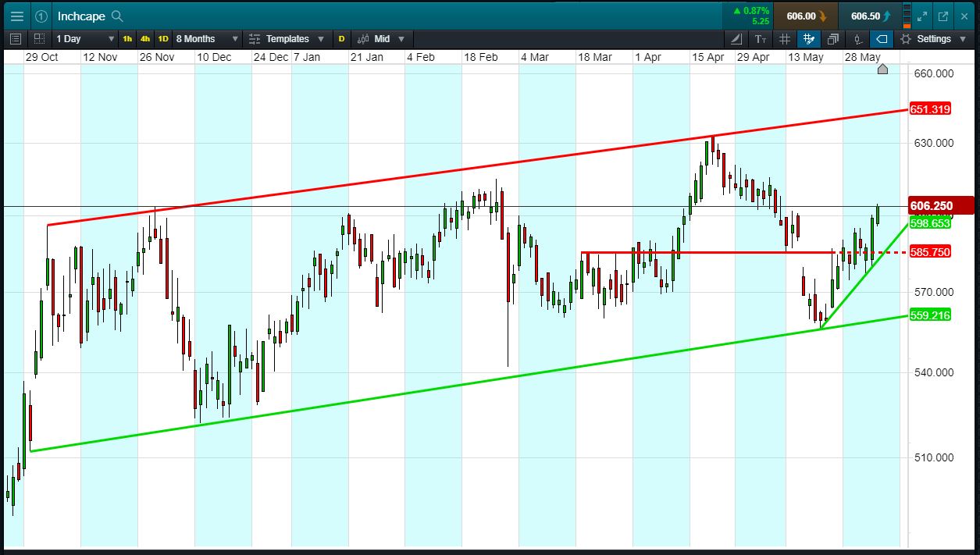Click the 21 Jan date label
The image size is (980, 555).
point(367,57)
